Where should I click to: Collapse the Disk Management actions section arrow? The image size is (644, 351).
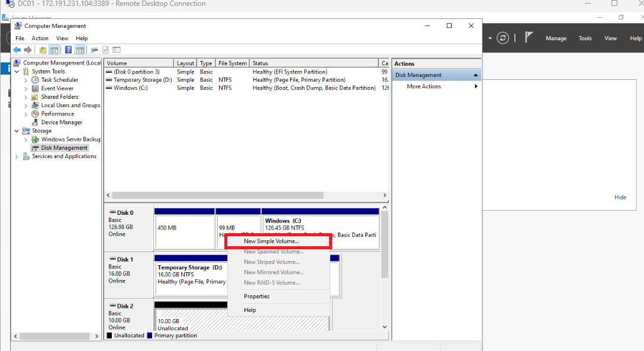click(476, 75)
